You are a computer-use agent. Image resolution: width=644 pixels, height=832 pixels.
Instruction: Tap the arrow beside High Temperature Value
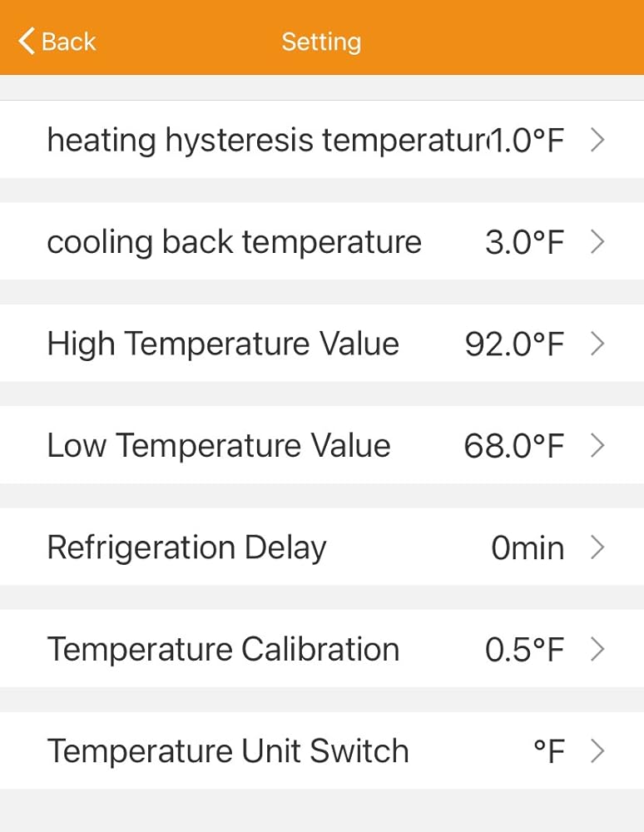coord(597,344)
